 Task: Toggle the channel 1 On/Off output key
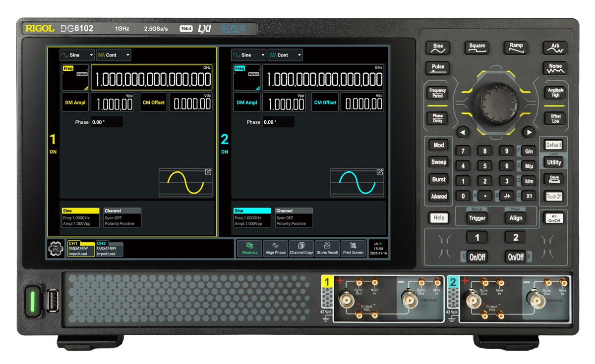coord(477,257)
